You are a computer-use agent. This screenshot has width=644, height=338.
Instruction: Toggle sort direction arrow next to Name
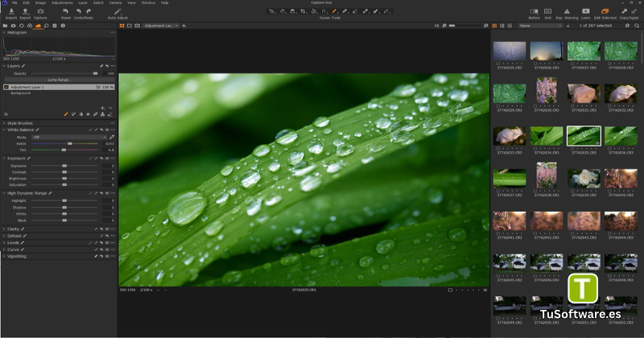pyautogui.click(x=568, y=26)
